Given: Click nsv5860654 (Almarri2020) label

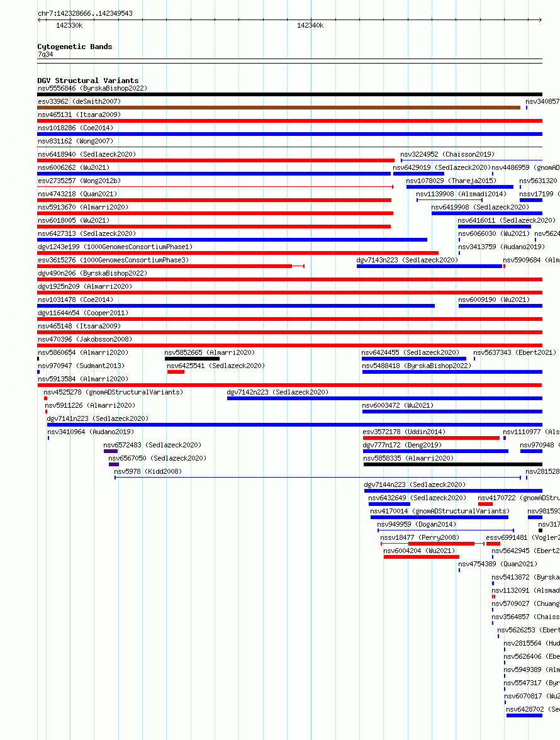Looking at the screenshot, I should (x=83, y=352).
